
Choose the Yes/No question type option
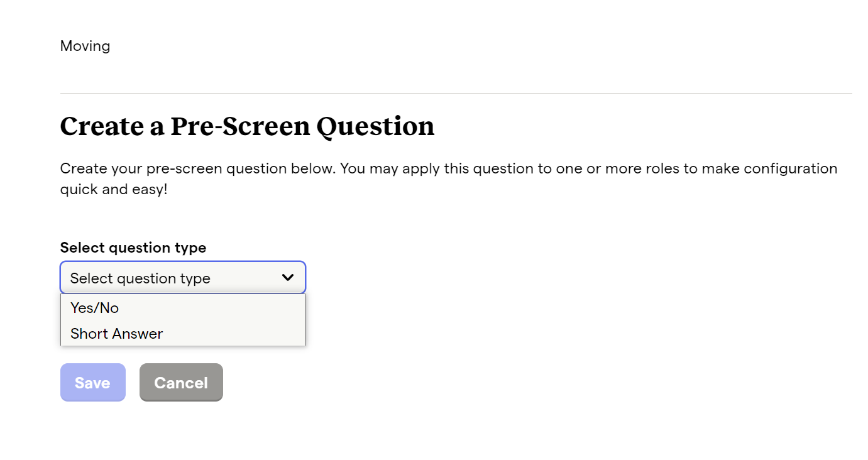[x=183, y=308]
